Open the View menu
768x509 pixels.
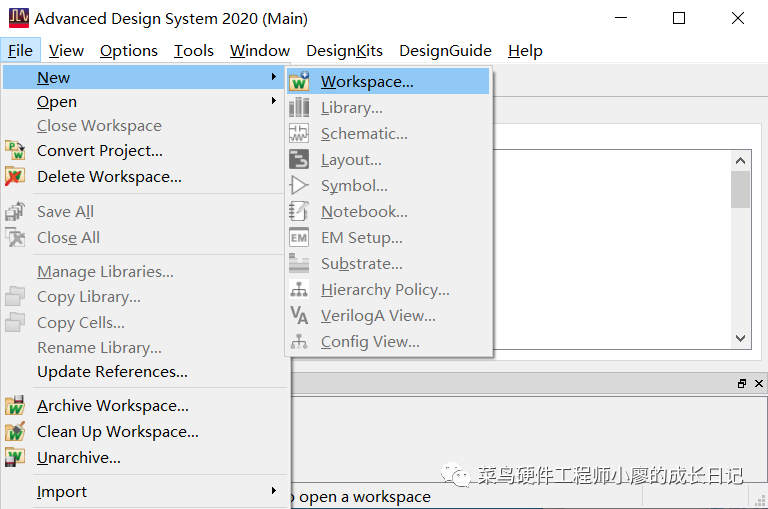pyautogui.click(x=66, y=50)
